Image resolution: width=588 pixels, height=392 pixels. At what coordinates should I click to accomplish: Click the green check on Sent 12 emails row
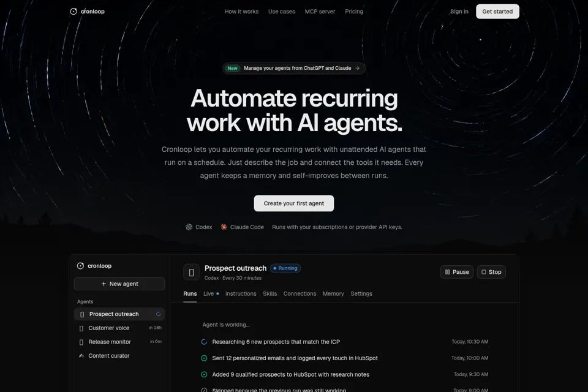(x=204, y=358)
